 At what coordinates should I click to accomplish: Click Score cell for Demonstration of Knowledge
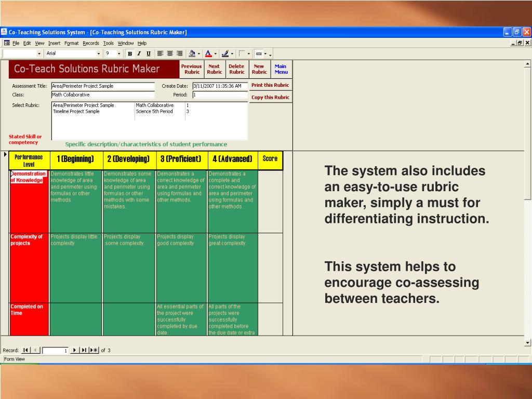(x=270, y=201)
